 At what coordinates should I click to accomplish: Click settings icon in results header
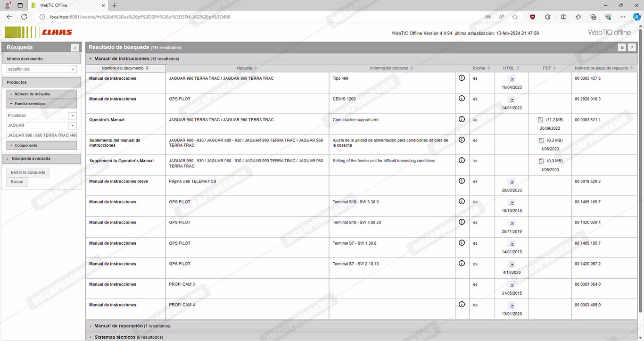pos(622,48)
